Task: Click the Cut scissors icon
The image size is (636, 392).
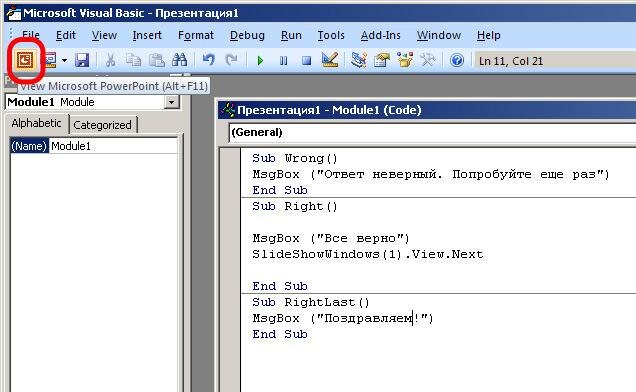Action: 110,60
